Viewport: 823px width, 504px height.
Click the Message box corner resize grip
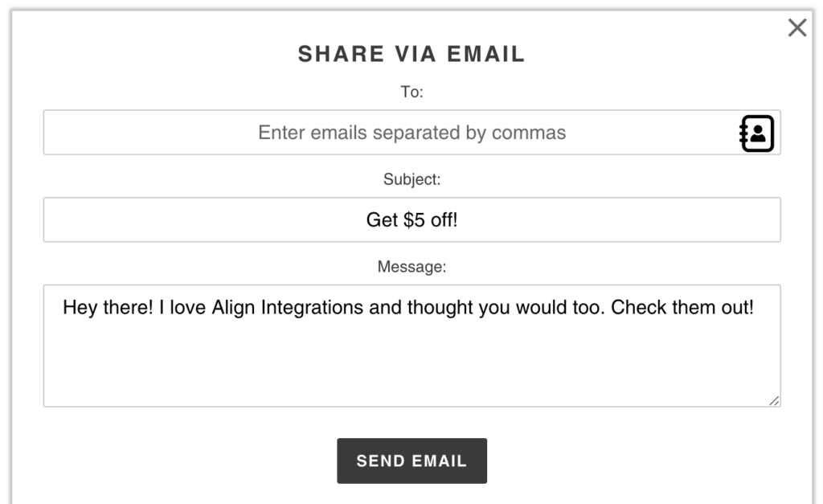click(774, 400)
